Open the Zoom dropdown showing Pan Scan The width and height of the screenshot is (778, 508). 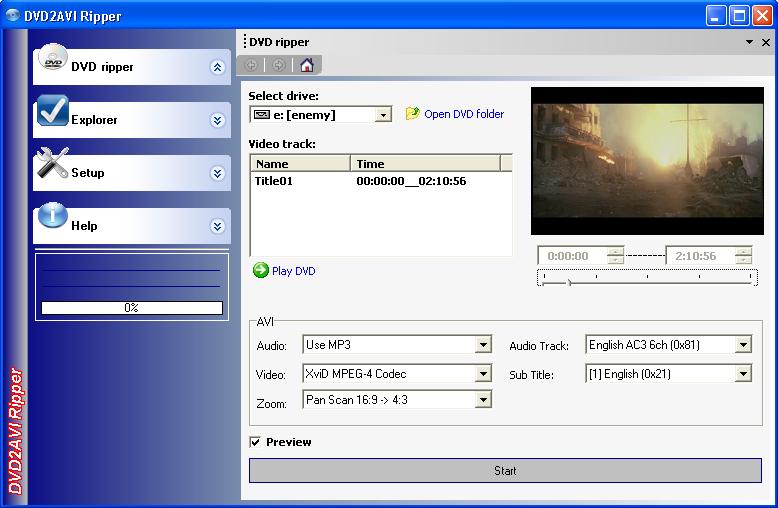(483, 400)
